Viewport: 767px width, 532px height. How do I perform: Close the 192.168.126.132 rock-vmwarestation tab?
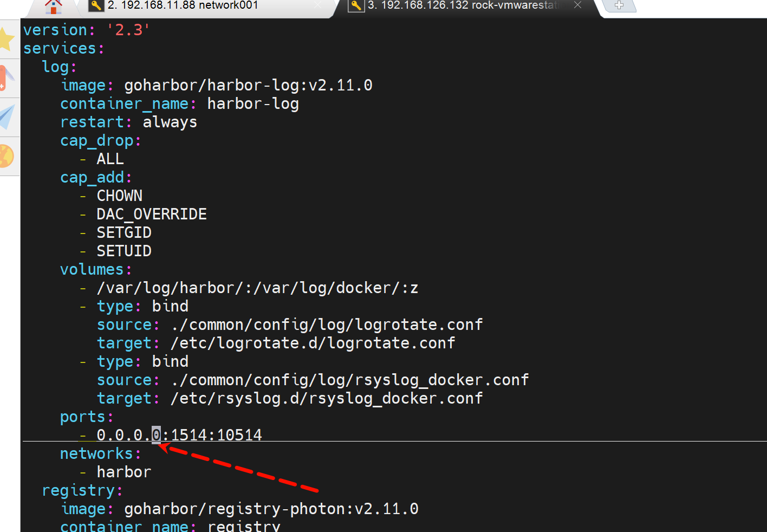577,5
